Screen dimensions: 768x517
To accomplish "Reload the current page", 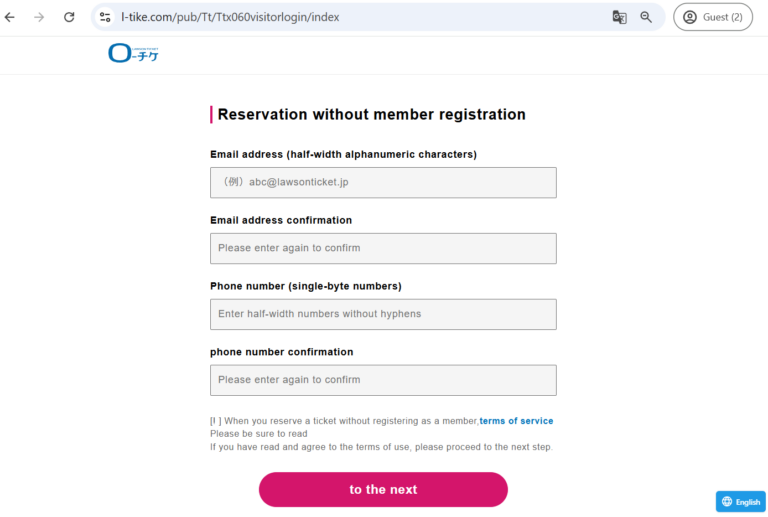I will point(69,17).
